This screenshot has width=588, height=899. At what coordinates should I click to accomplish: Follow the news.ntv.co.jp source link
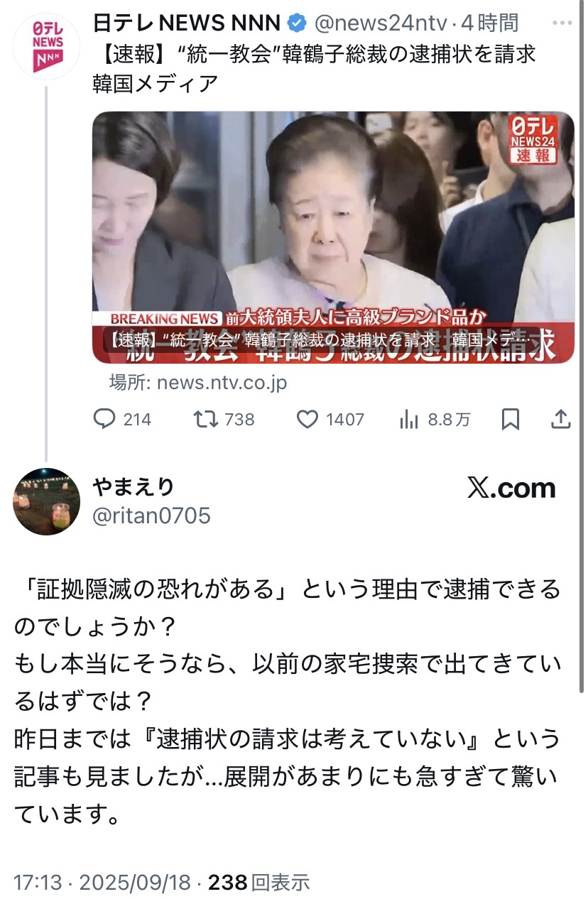[198, 383]
